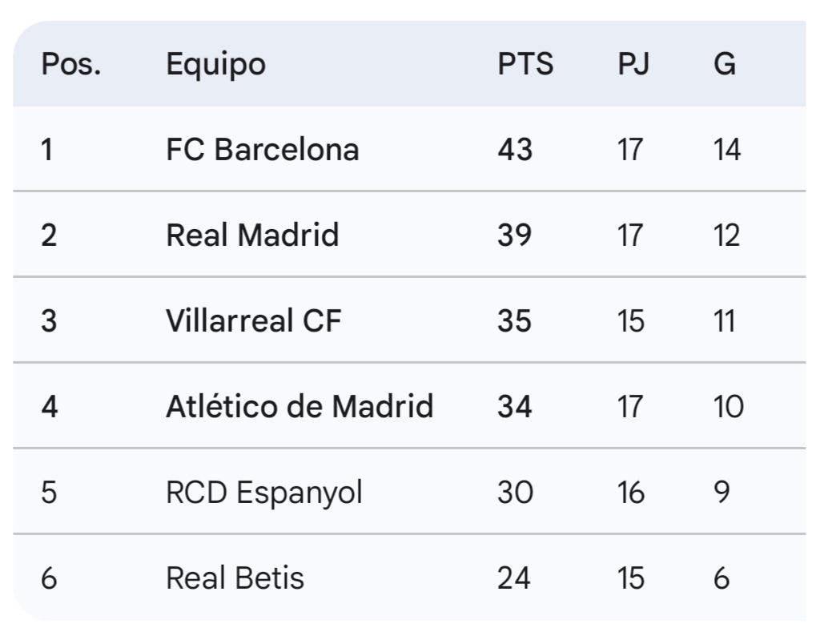The image size is (828, 644).
Task: Click Real Madrid's 39 points value
Action: tap(515, 235)
